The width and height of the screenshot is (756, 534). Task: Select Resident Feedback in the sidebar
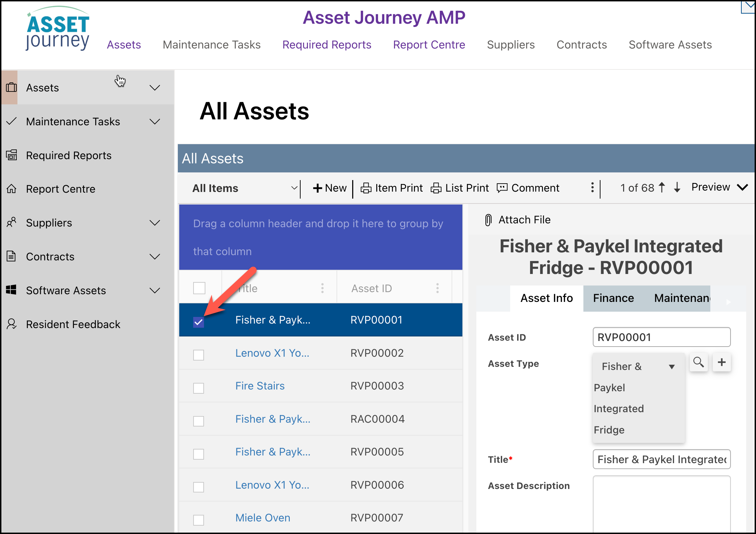coord(73,324)
